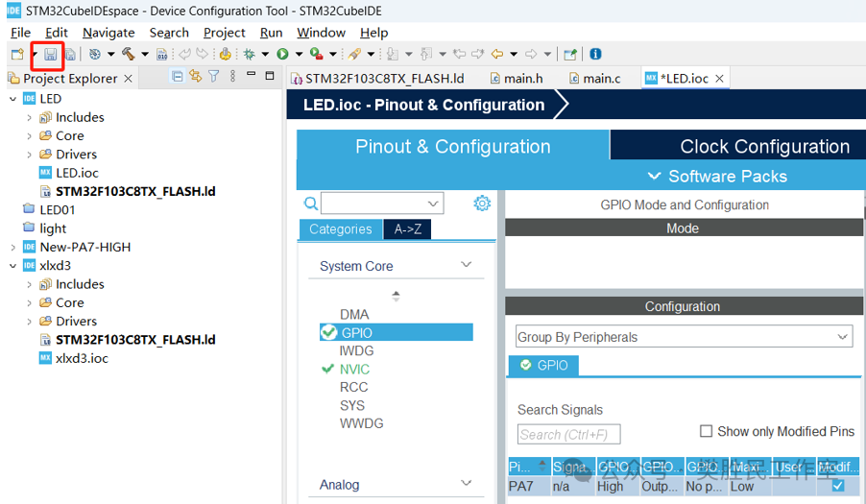Select SYS in System Core list

(351, 406)
